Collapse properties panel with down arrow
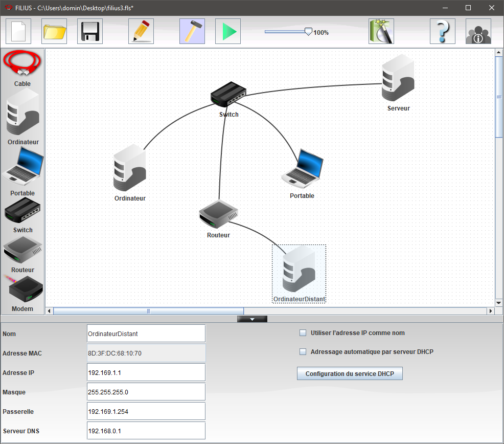This screenshot has height=444, width=504. [252, 319]
